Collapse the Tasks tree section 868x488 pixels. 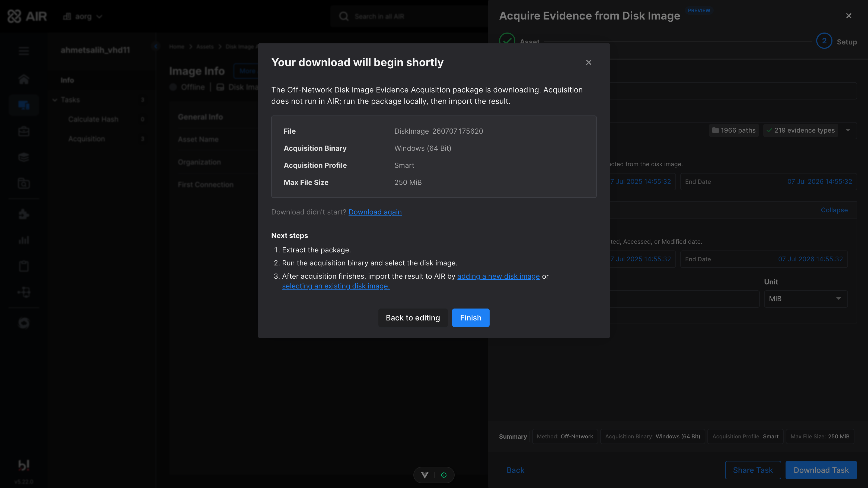pos(55,100)
